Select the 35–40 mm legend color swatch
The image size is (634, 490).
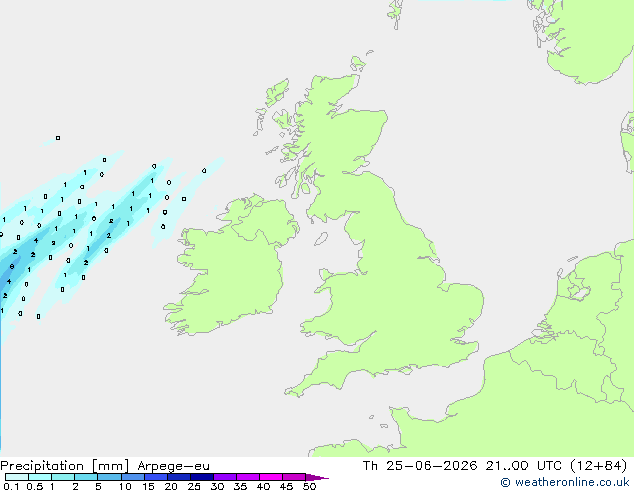248,477
